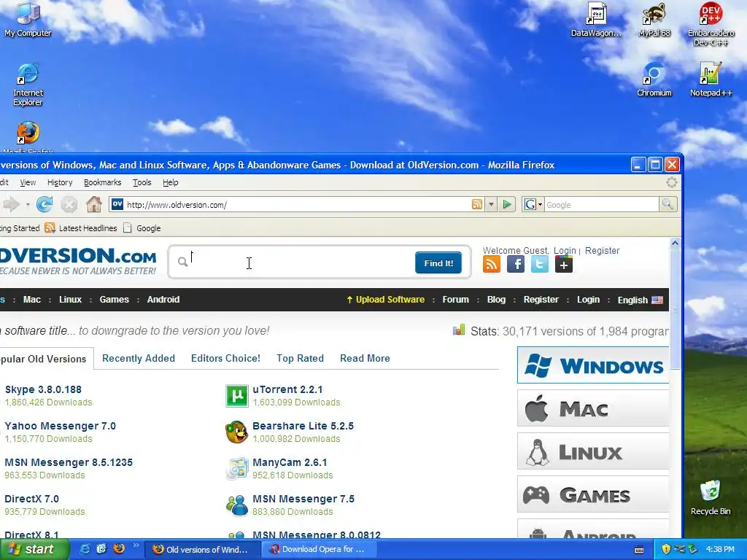Open Embarcadero Dev-C++ desktop icon
This screenshot has width=747, height=560.
pyautogui.click(x=711, y=24)
